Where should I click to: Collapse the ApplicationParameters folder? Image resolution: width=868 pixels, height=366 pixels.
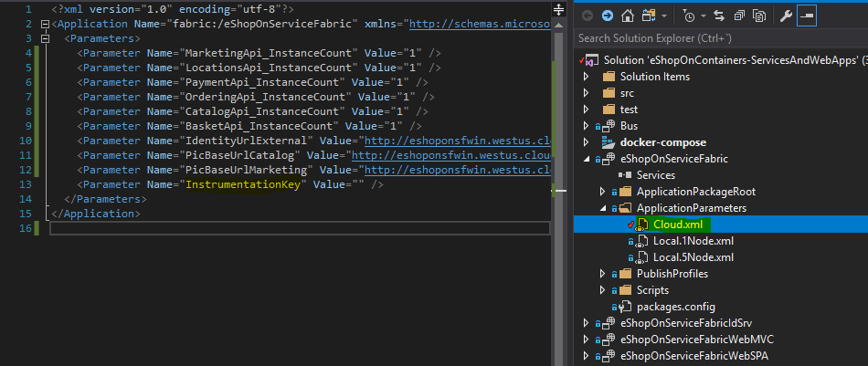click(x=603, y=208)
